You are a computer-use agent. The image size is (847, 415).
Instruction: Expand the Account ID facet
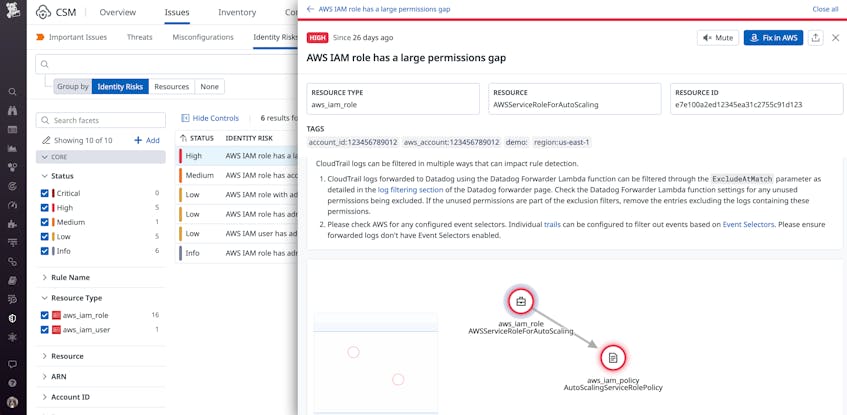[x=66, y=397]
